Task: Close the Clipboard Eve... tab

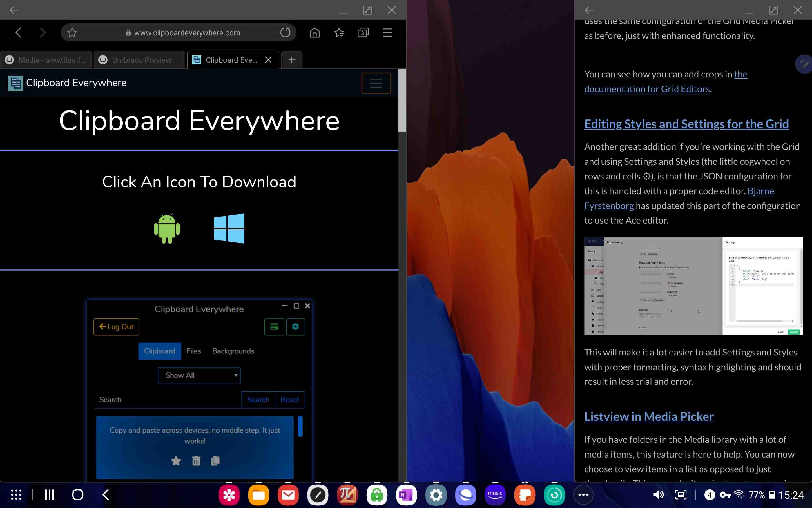Action: click(268, 60)
